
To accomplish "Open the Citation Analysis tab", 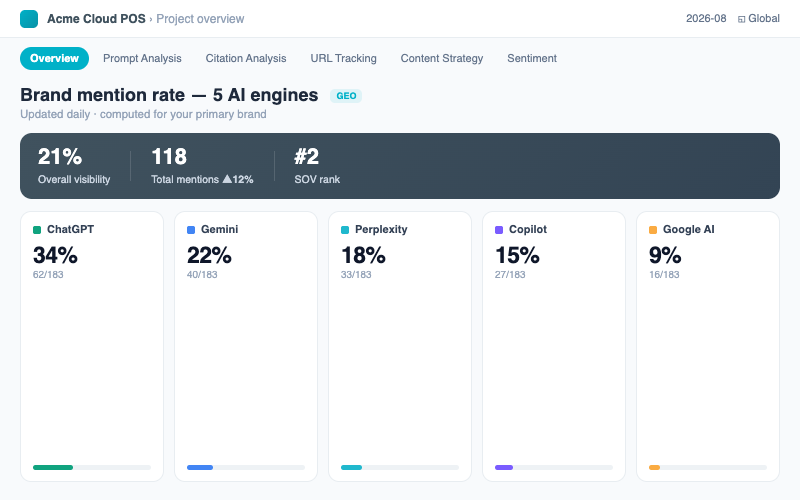I will (x=246, y=58).
